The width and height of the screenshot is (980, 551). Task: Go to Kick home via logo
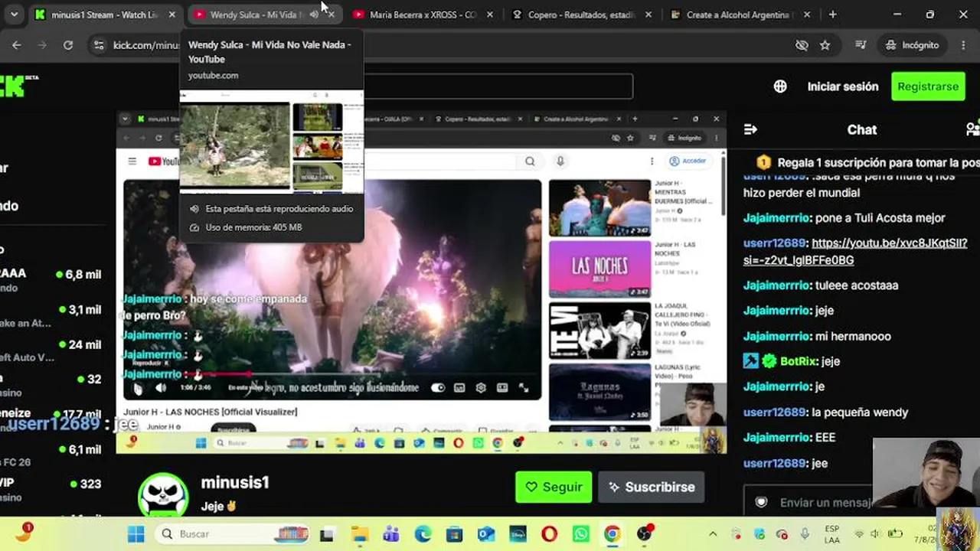coord(18,86)
